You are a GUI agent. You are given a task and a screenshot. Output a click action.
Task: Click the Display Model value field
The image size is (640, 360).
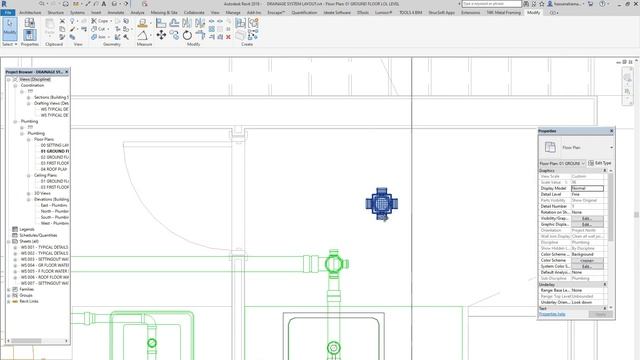(x=587, y=188)
